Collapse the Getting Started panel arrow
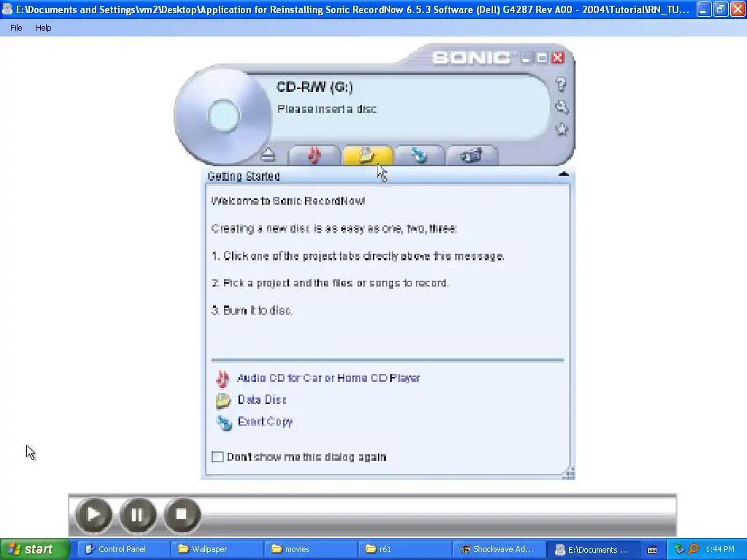Image resolution: width=747 pixels, height=560 pixels. coord(564,174)
